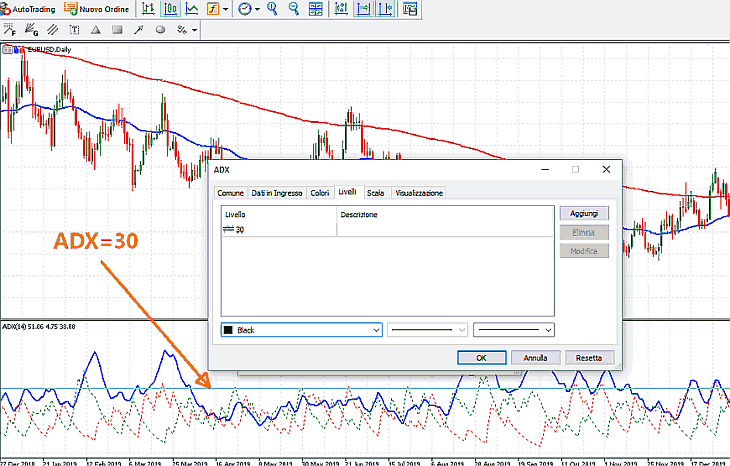Select the ellipse shape drawing tool
Viewport: 730px width, 466px height.
(x=160, y=30)
